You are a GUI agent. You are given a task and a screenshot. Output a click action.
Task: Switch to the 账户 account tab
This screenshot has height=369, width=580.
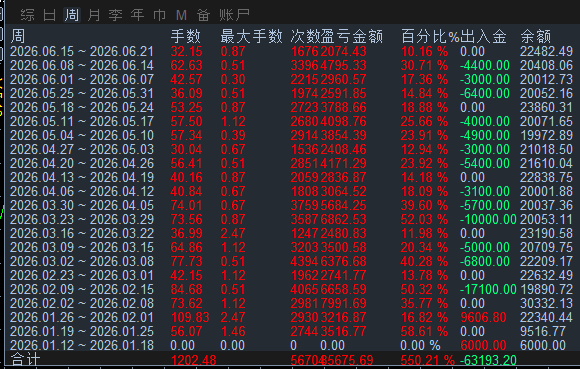click(234, 15)
